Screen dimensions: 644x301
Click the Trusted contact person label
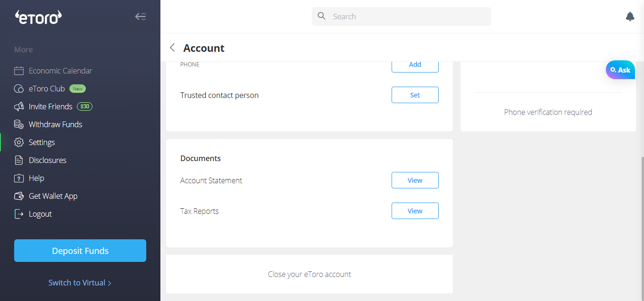click(219, 95)
